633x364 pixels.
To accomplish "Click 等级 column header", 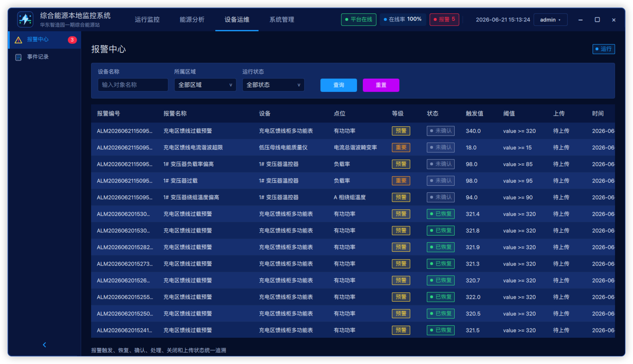I will 398,113.
